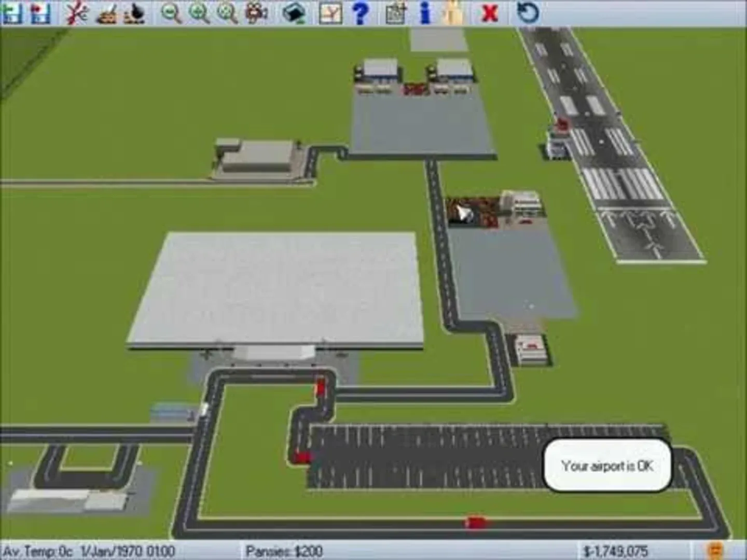The width and height of the screenshot is (747, 560).
Task: Open the blue information icon
Action: coord(425,13)
